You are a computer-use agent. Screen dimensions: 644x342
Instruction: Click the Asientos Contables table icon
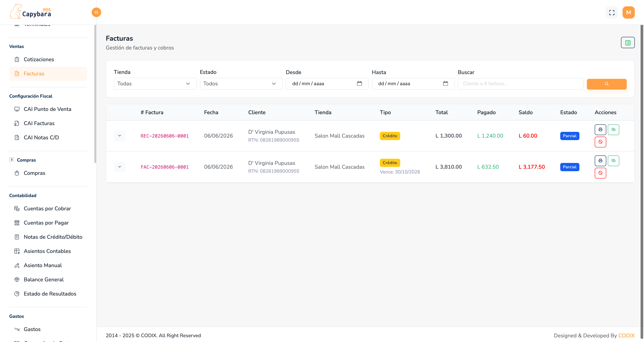17,251
